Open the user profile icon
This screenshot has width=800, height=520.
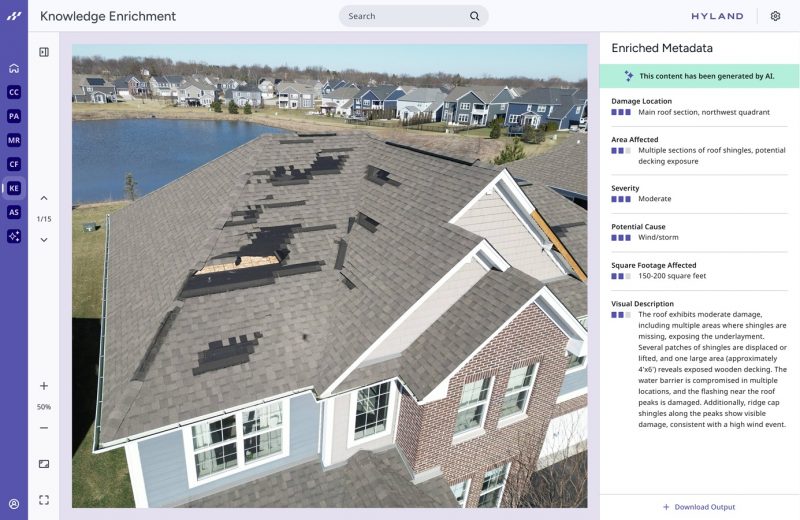(x=14, y=504)
